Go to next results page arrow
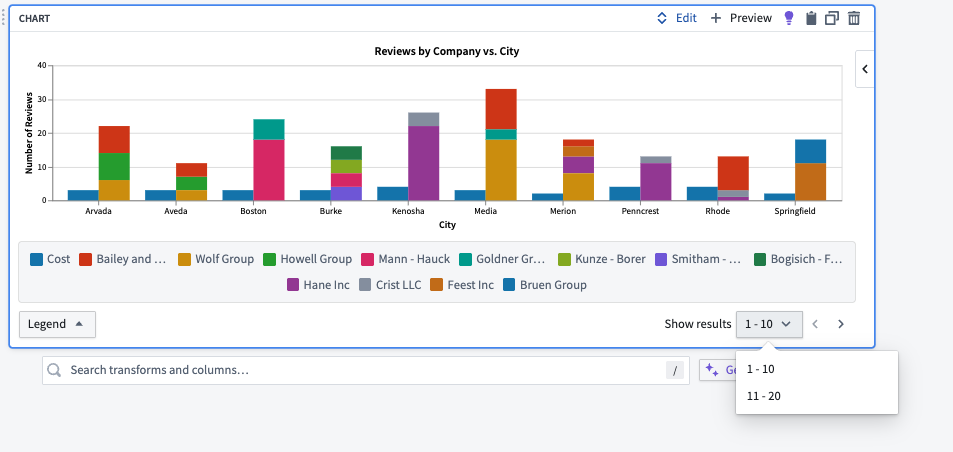The height and width of the screenshot is (452, 953). point(841,324)
